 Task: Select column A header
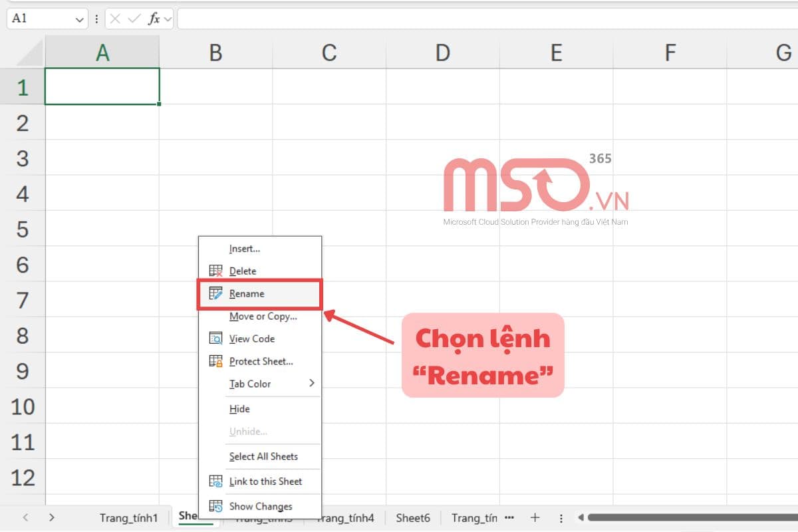[x=102, y=53]
